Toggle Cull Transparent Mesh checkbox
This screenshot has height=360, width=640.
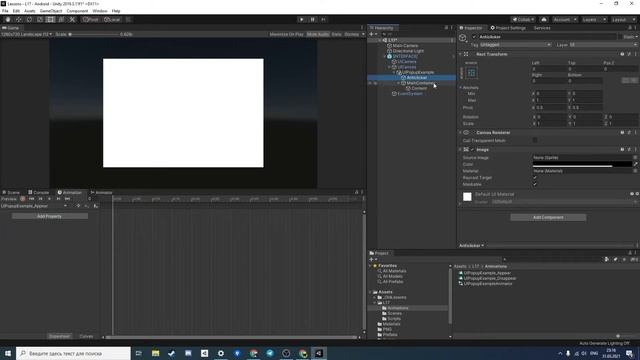[x=535, y=140]
